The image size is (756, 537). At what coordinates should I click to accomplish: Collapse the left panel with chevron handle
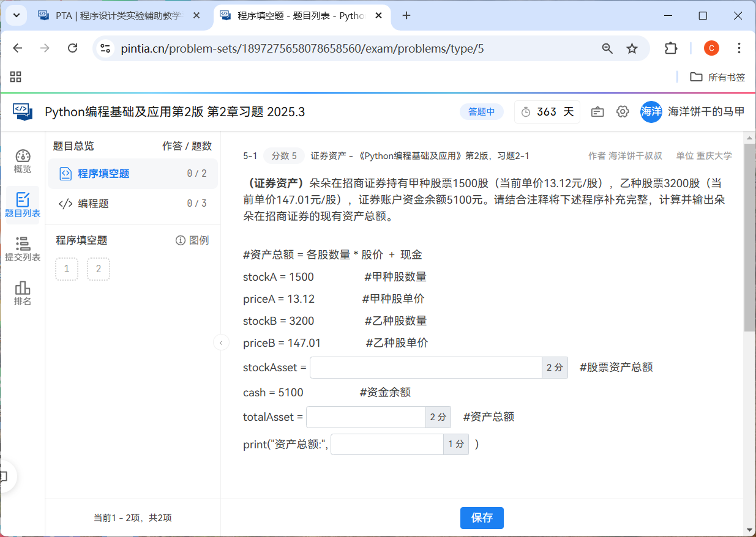coord(221,343)
